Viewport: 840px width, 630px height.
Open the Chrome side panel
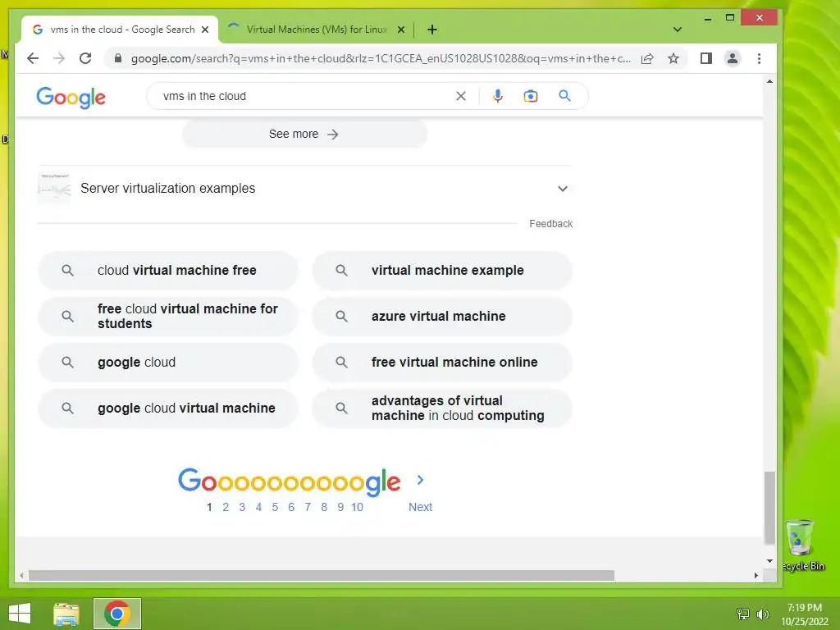pyautogui.click(x=706, y=58)
